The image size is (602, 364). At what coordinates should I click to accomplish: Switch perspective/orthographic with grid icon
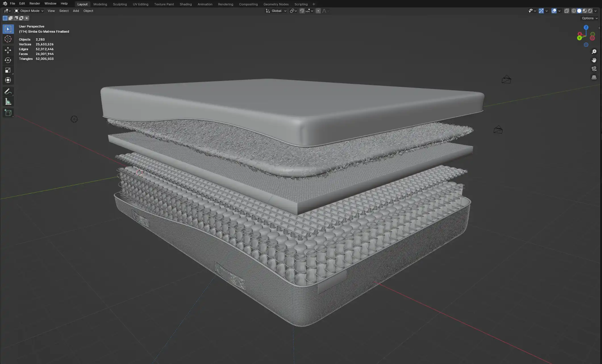[594, 77]
